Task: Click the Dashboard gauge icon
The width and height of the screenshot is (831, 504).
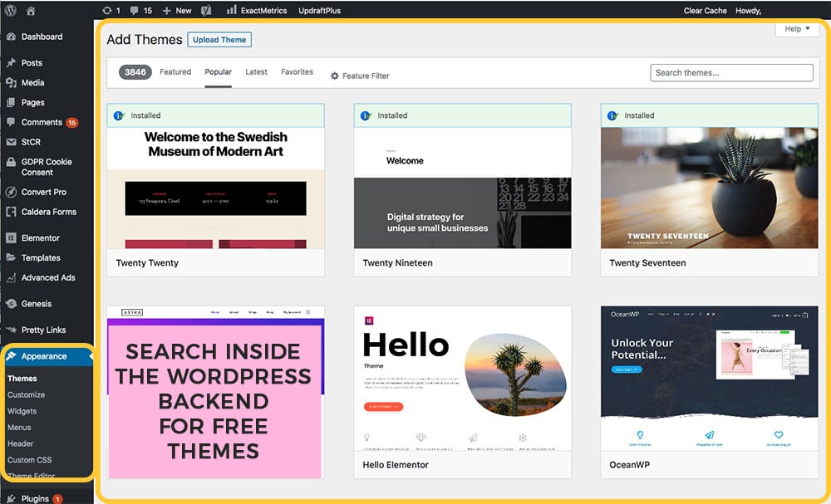Action: pyautogui.click(x=11, y=37)
